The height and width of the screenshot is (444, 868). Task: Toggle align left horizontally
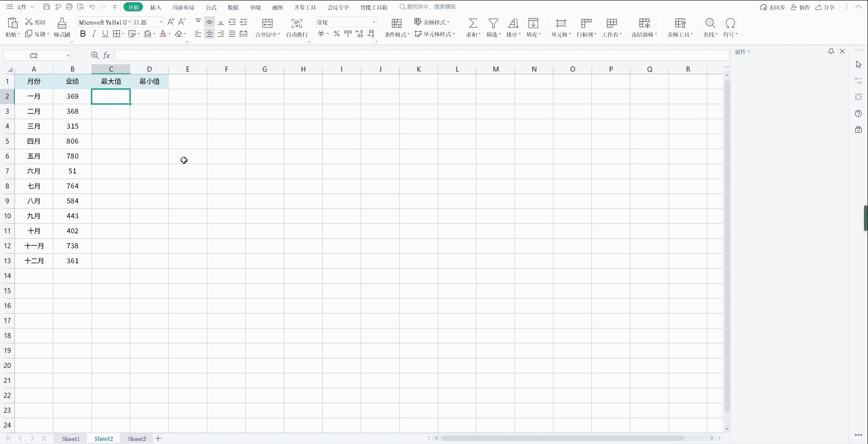tap(198, 34)
